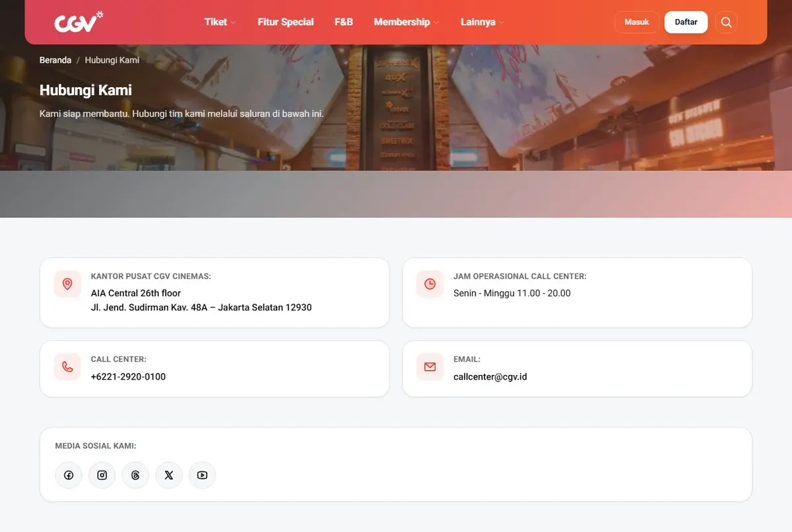This screenshot has width=792, height=532.
Task: Open CGV's Instagram icon
Action: (102, 475)
